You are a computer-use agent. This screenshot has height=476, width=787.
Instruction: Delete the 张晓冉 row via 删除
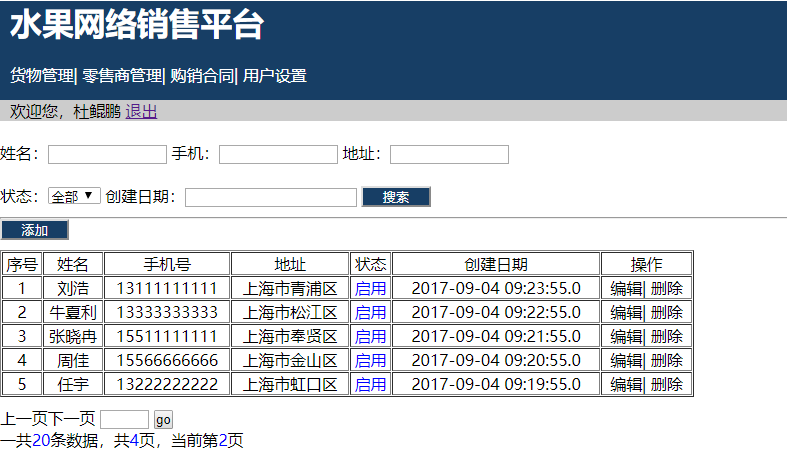click(667, 336)
